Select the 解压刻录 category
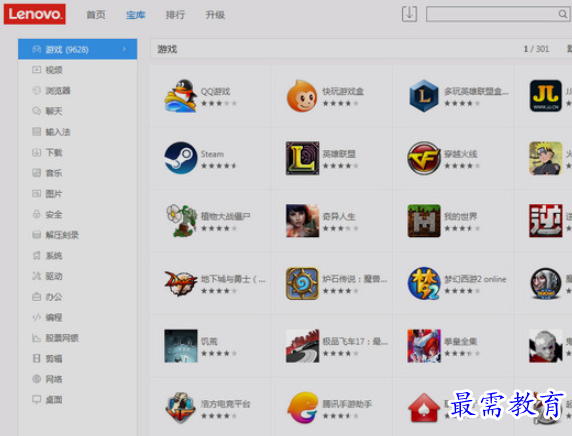The image size is (572, 436). point(77,235)
